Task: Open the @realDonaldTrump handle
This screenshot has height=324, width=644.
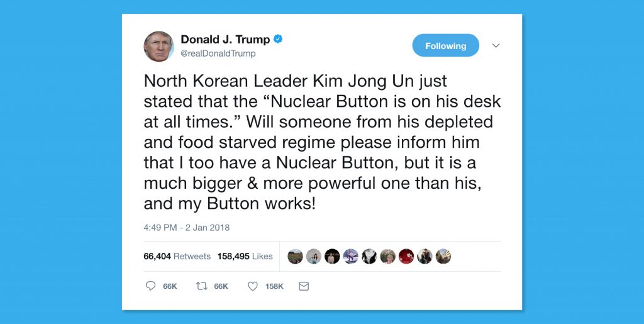Action: tap(218, 53)
